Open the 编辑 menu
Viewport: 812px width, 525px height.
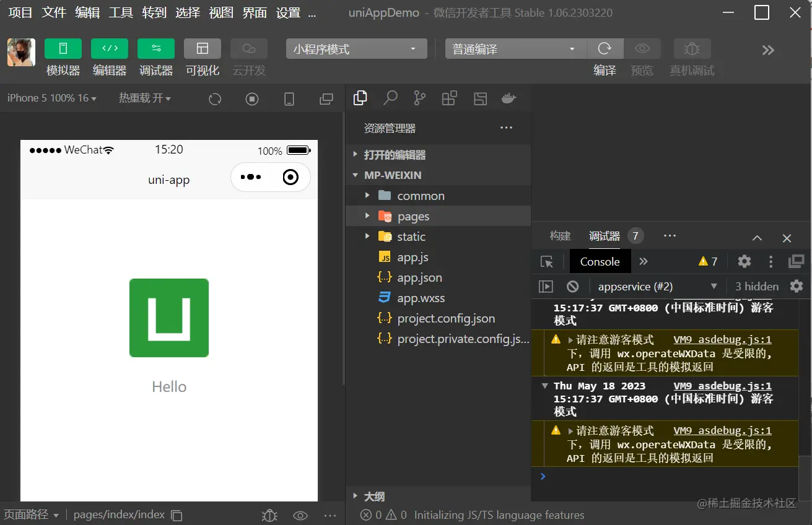[87, 12]
